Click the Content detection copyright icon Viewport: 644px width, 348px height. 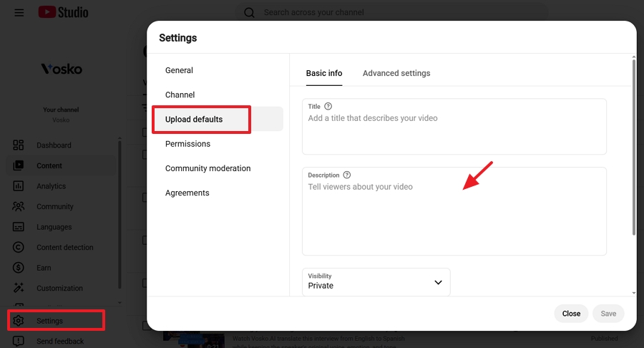18,247
